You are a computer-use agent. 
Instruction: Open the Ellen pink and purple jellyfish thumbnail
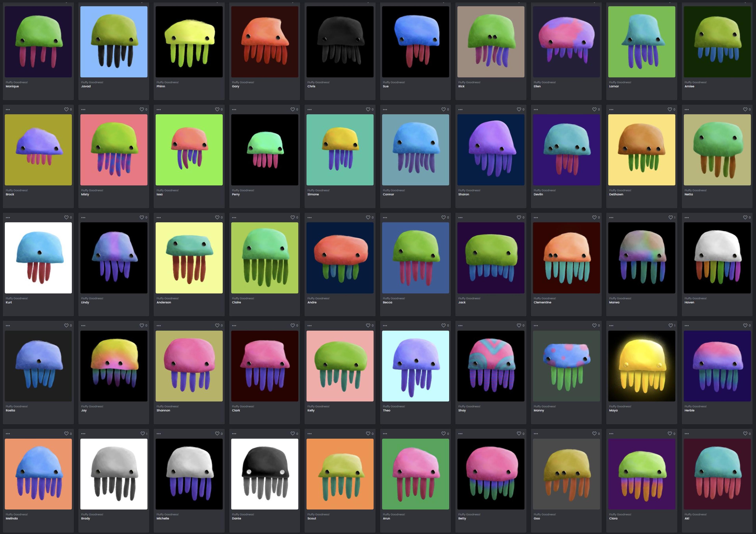pyautogui.click(x=566, y=42)
